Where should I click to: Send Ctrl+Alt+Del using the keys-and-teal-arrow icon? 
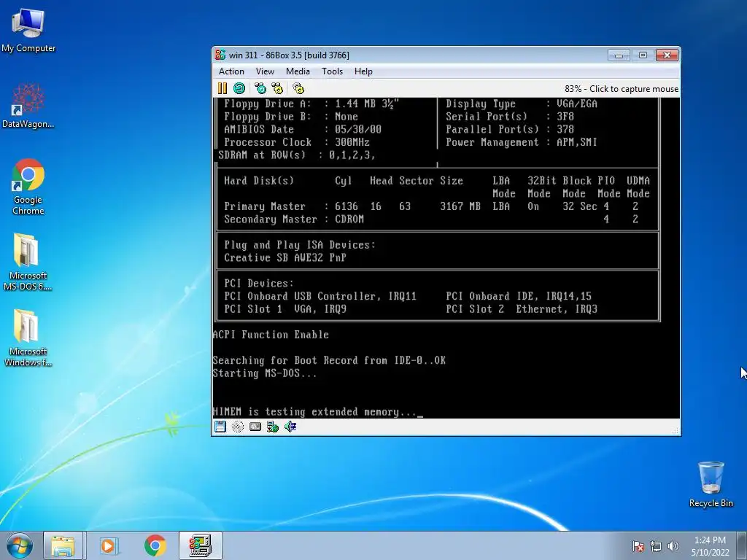[260, 88]
